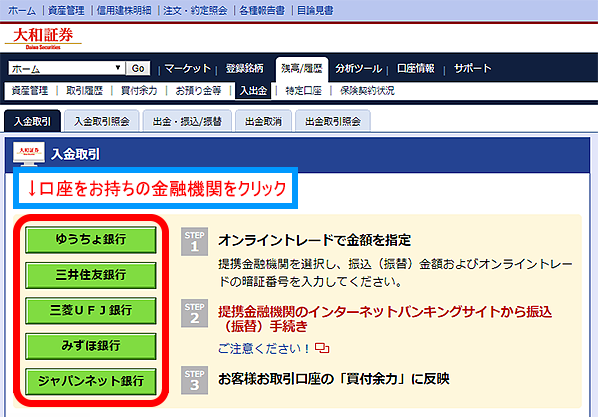Select the 残高/履歴 menu tab

pos(302,69)
